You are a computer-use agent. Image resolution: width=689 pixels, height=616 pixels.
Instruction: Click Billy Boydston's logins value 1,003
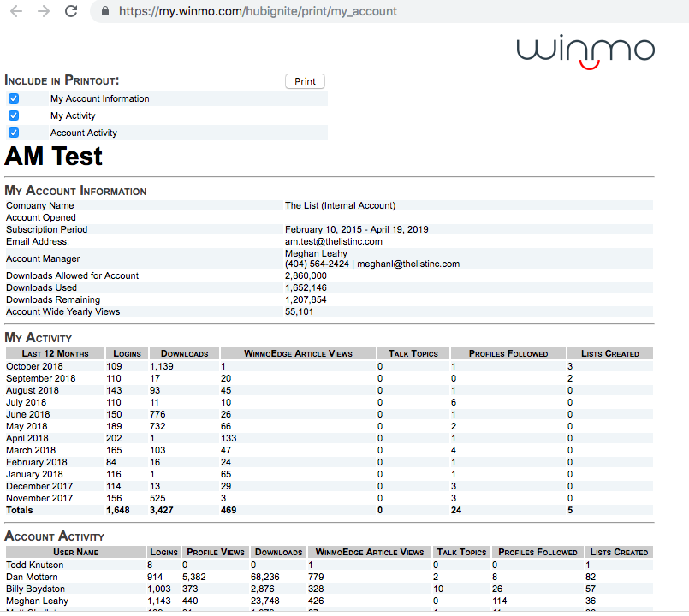click(x=158, y=589)
